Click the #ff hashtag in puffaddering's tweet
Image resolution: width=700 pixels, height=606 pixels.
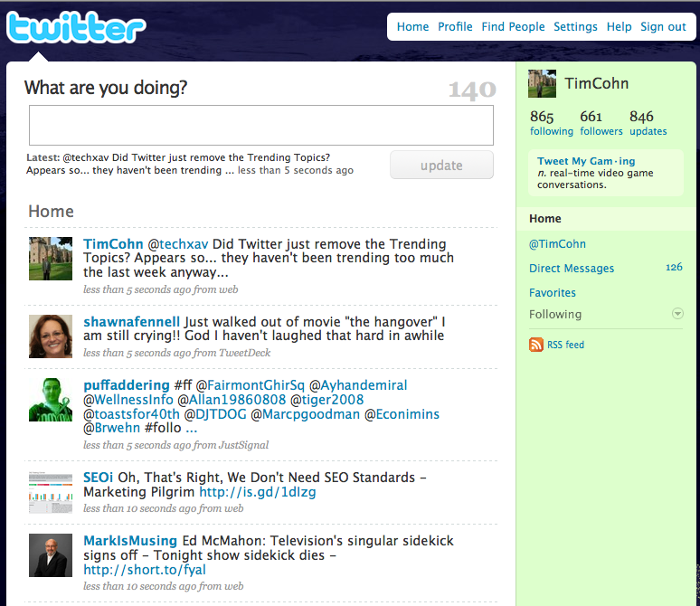point(184,385)
